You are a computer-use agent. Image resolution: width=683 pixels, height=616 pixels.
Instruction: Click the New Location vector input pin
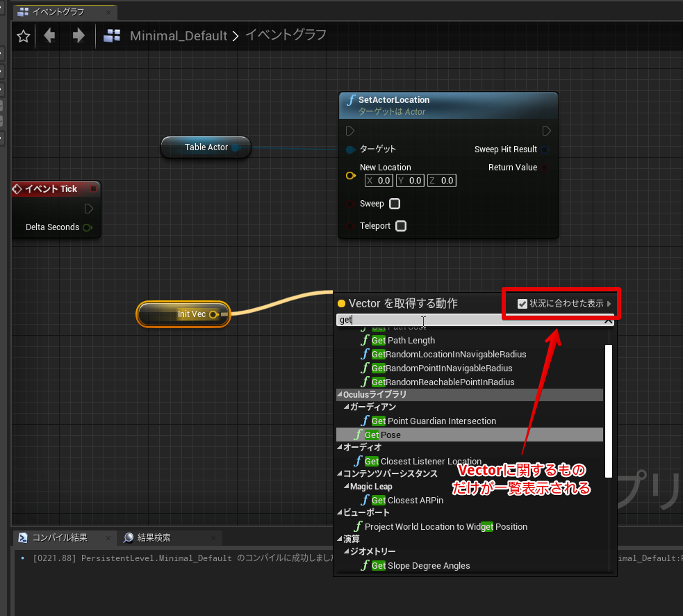tap(351, 176)
